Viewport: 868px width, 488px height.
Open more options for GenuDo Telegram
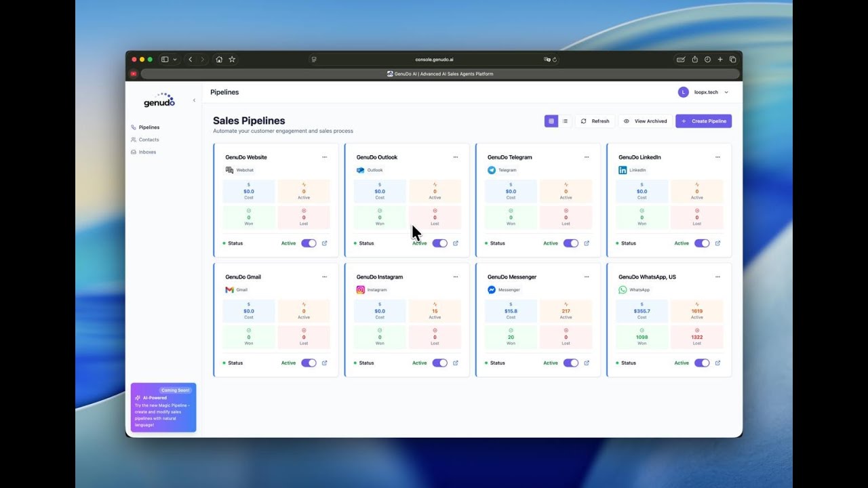pos(587,157)
